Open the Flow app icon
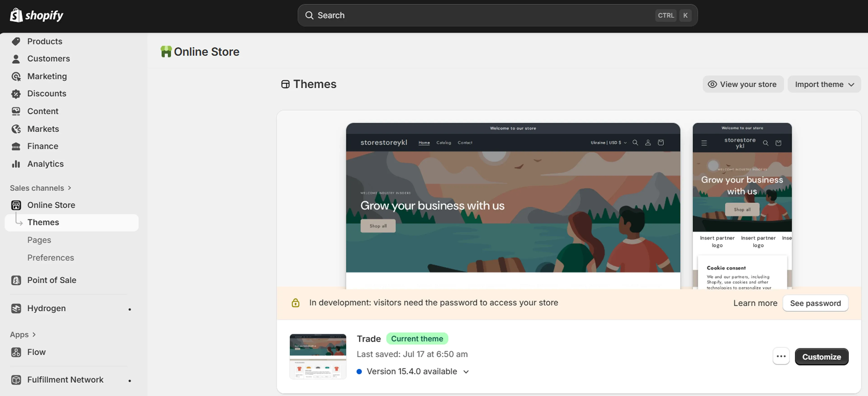Viewport: 868px width, 396px height. coord(16,352)
